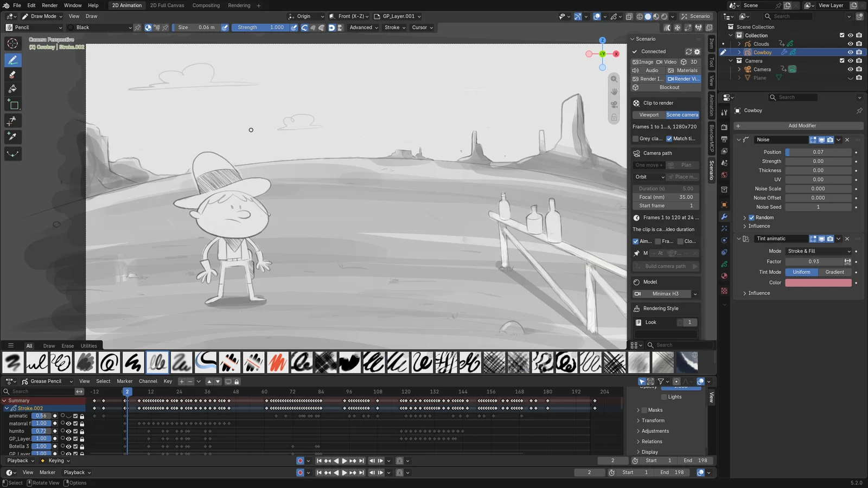Enable the Lights checkbox
This screenshot has width=868, height=488.
[x=664, y=397]
